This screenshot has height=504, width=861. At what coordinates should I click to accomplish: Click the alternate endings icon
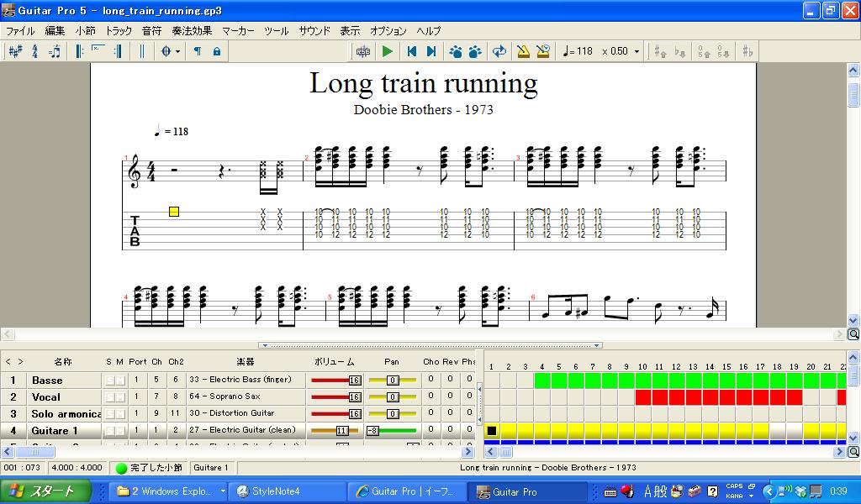98,51
